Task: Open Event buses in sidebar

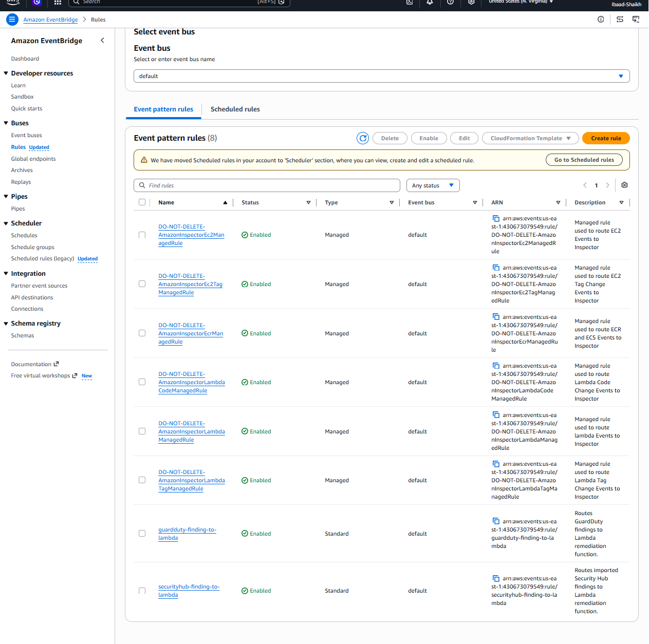Action: click(27, 136)
